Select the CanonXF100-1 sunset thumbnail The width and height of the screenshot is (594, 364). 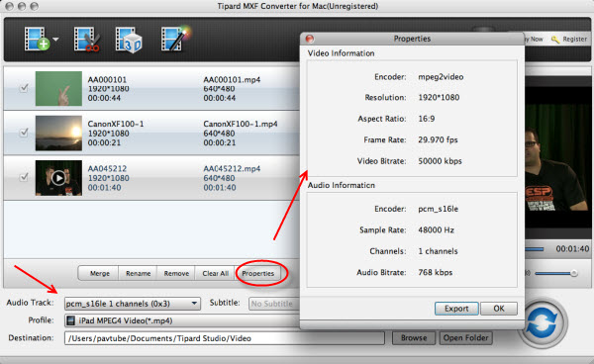point(58,134)
